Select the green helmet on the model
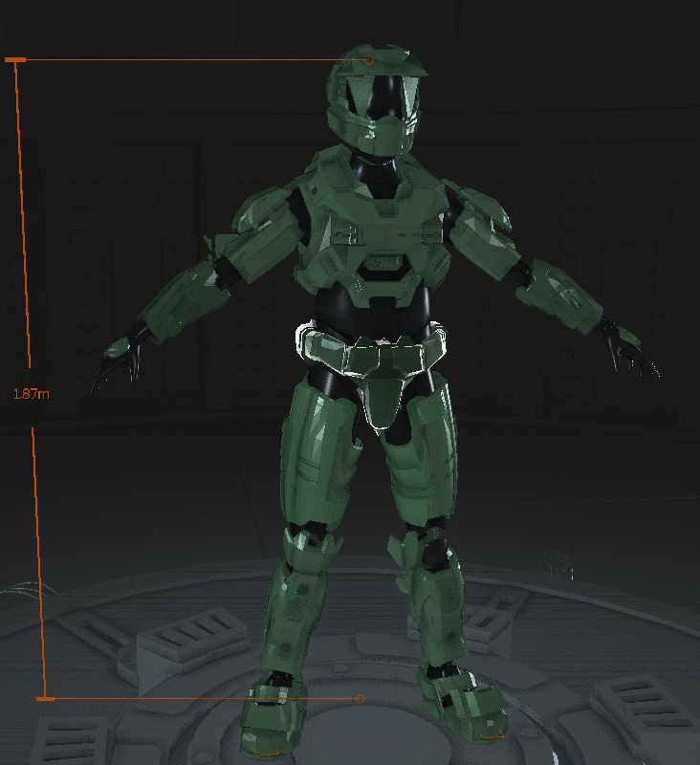 (376, 100)
